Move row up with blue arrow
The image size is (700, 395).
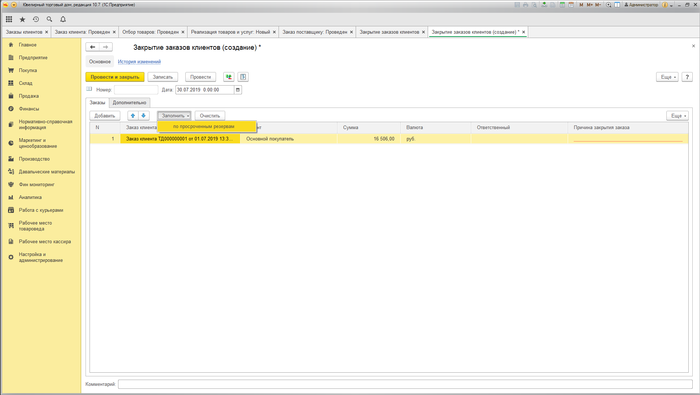coord(133,116)
